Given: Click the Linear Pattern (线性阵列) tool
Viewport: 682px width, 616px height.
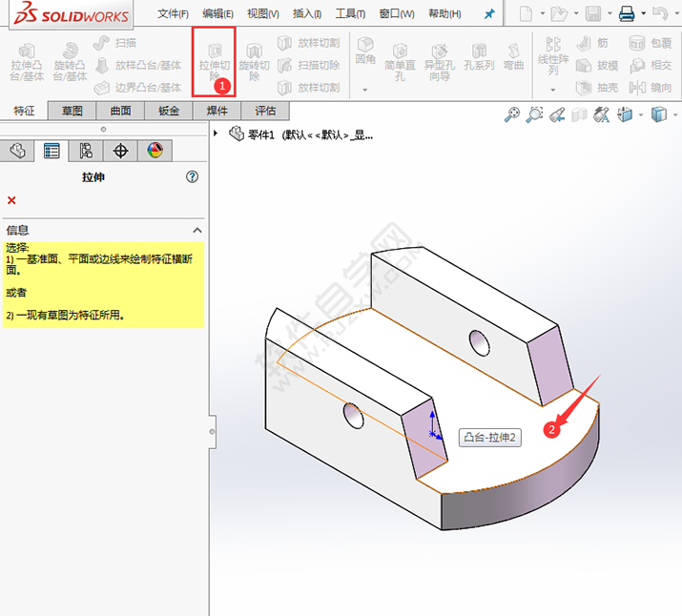Looking at the screenshot, I should [553, 55].
